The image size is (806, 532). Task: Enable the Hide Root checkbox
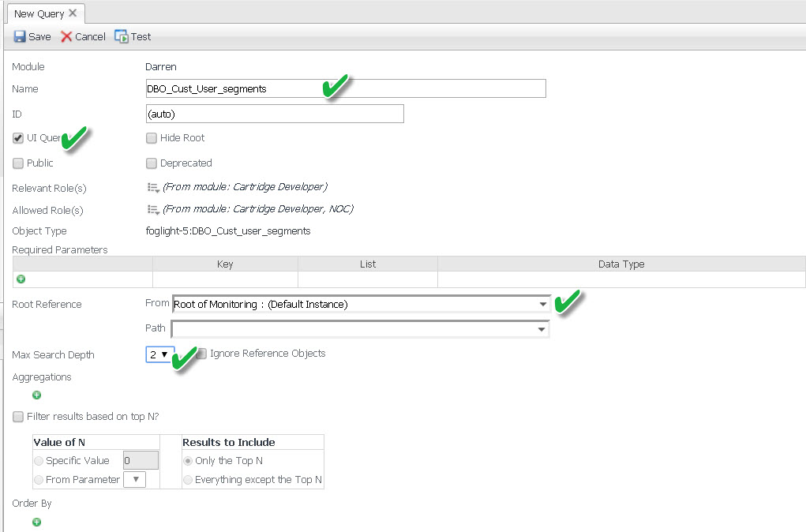(x=152, y=138)
